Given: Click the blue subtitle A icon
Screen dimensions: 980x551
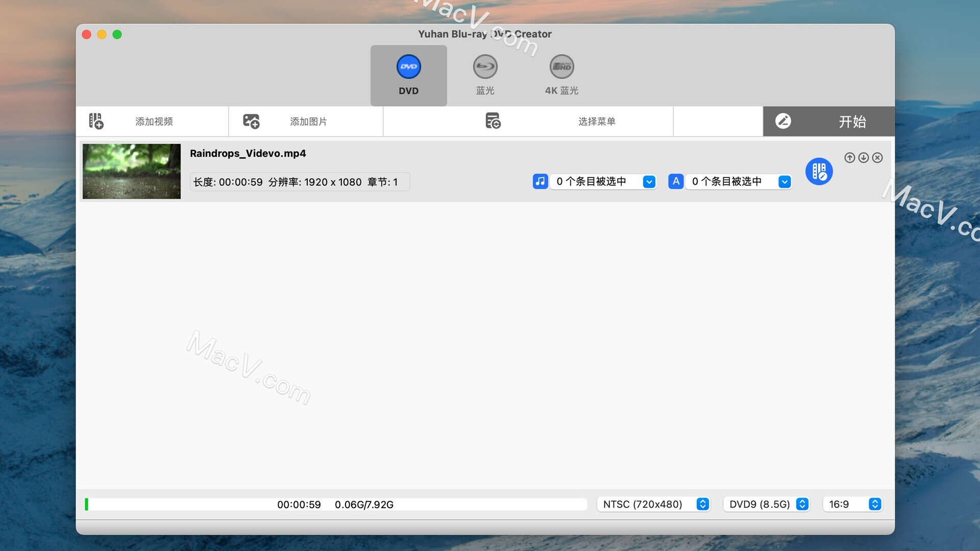Looking at the screenshot, I should point(676,181).
